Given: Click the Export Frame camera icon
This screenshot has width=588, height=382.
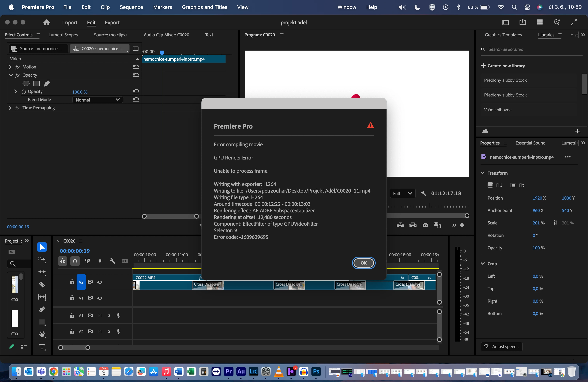Looking at the screenshot, I should [x=425, y=225].
